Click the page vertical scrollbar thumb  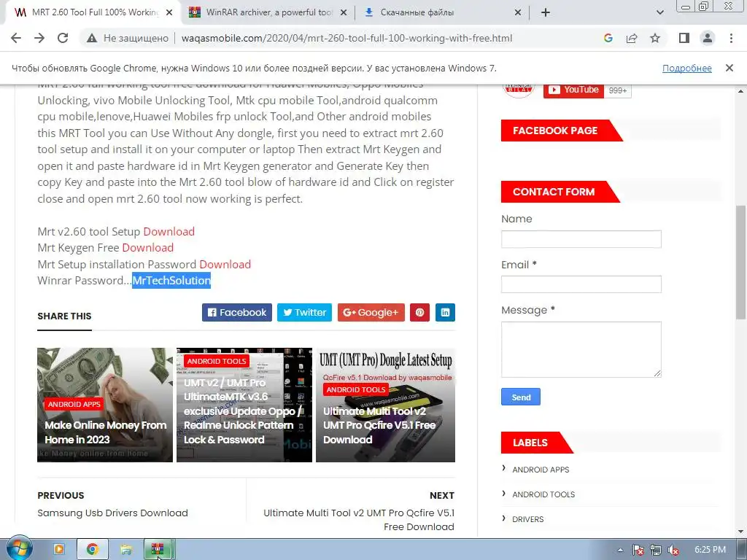[741, 262]
